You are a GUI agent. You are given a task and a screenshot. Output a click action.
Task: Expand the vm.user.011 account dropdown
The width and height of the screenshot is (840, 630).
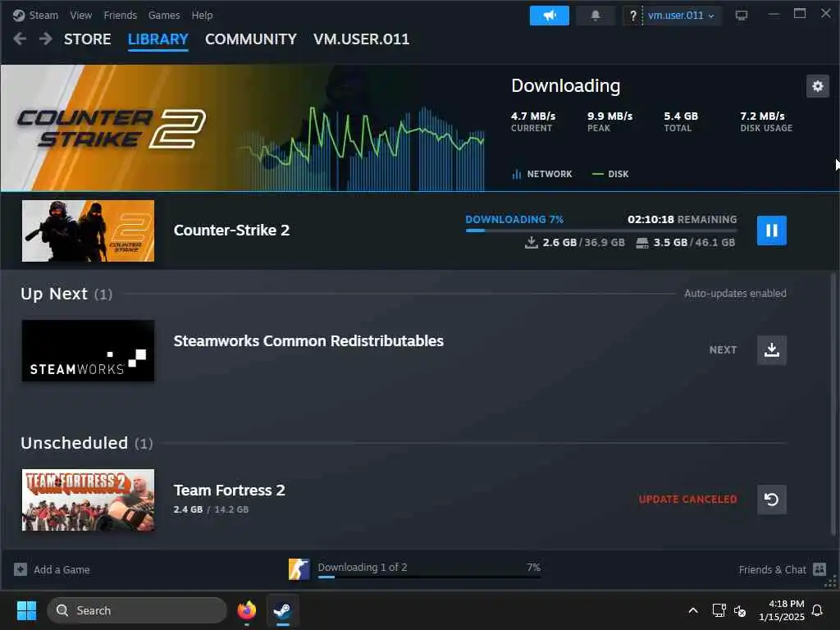(x=681, y=16)
